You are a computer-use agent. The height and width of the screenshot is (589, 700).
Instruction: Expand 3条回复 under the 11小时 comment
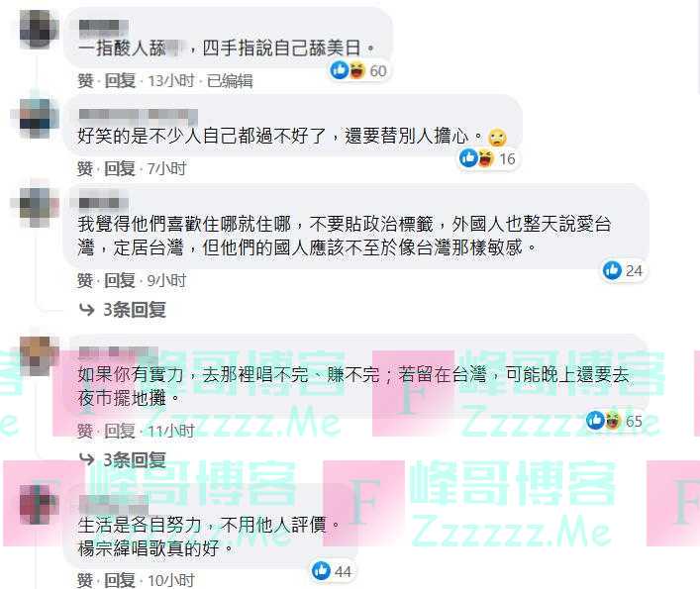[x=123, y=459]
